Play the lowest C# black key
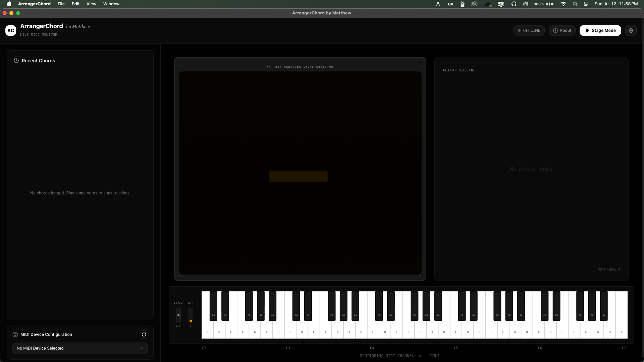 coord(213,306)
